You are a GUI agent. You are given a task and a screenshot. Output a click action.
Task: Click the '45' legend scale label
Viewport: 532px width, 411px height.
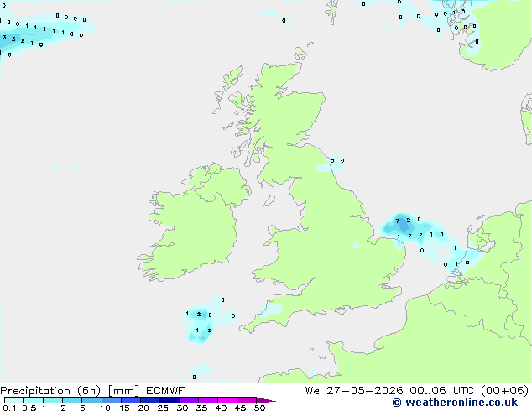pos(240,408)
